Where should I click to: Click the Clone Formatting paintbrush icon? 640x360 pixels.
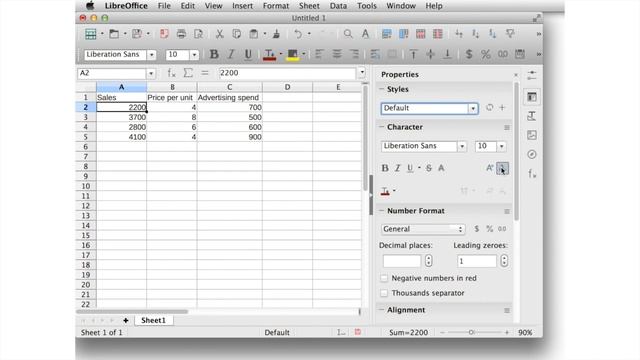coord(277,34)
